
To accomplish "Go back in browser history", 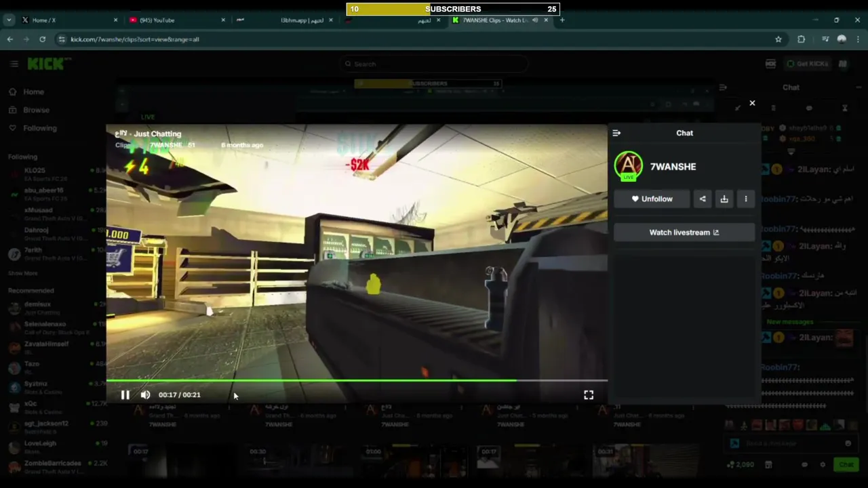I will tap(10, 39).
